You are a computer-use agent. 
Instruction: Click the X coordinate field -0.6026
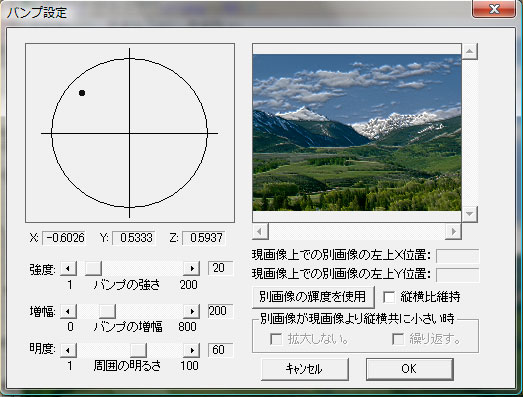click(64, 238)
